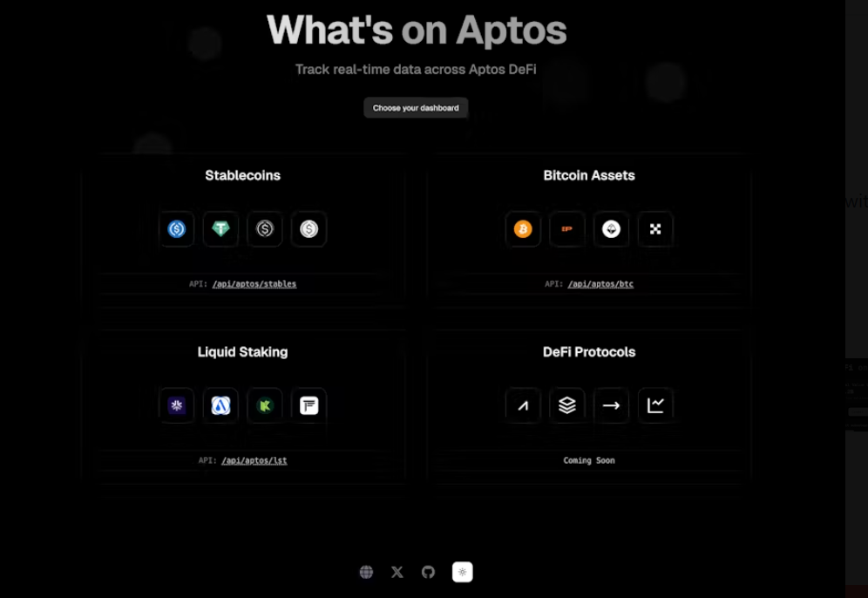
Task: Click the What's on Aptos title
Action: 417,30
